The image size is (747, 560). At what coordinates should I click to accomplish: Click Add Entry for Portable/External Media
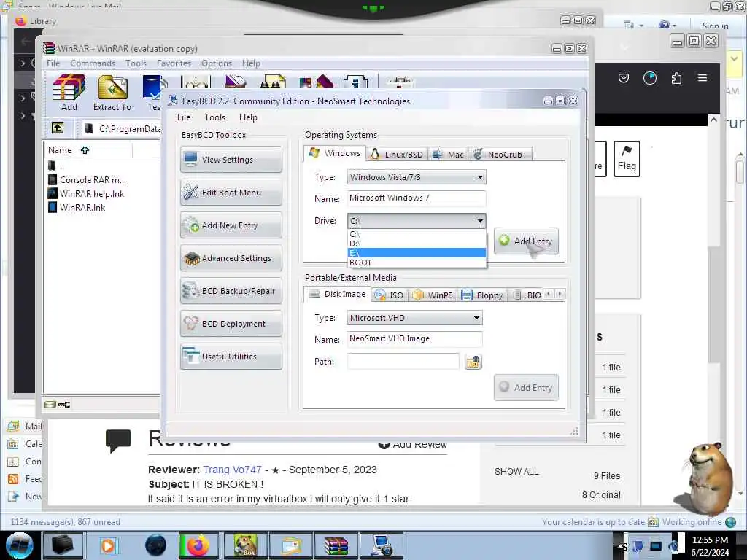click(526, 388)
